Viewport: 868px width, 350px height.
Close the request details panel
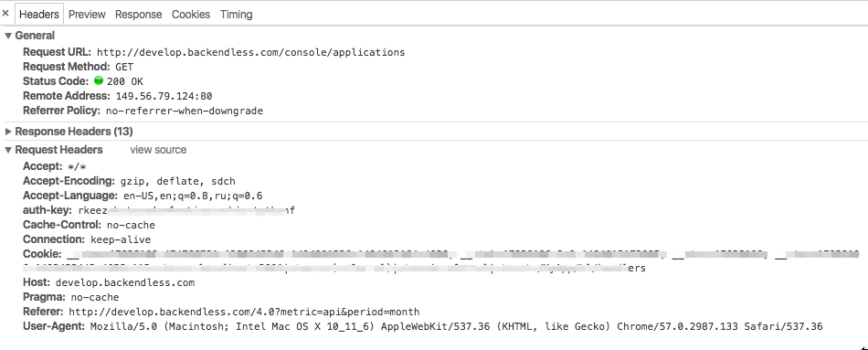(x=5, y=14)
